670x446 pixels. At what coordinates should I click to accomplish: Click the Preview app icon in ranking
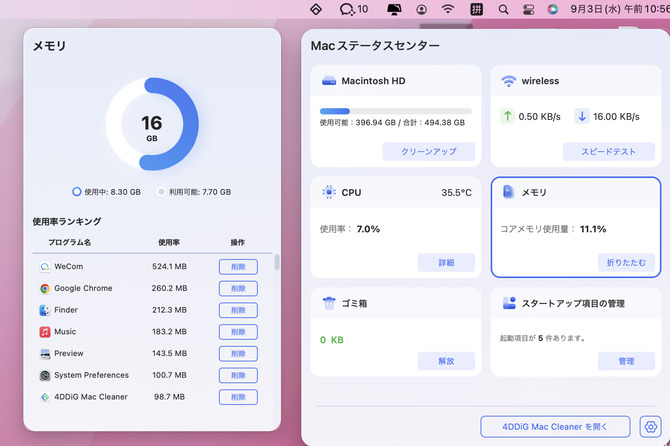pyautogui.click(x=44, y=354)
